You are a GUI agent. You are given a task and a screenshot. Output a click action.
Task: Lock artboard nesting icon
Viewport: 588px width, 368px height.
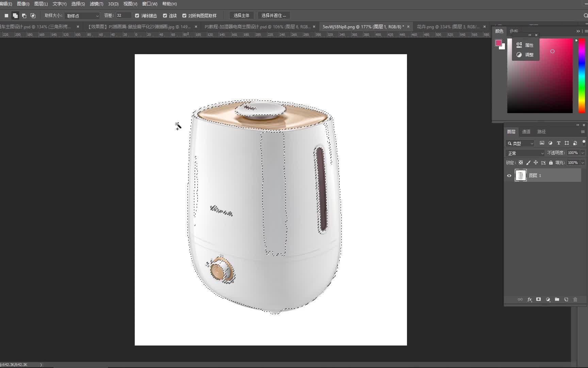coord(543,163)
